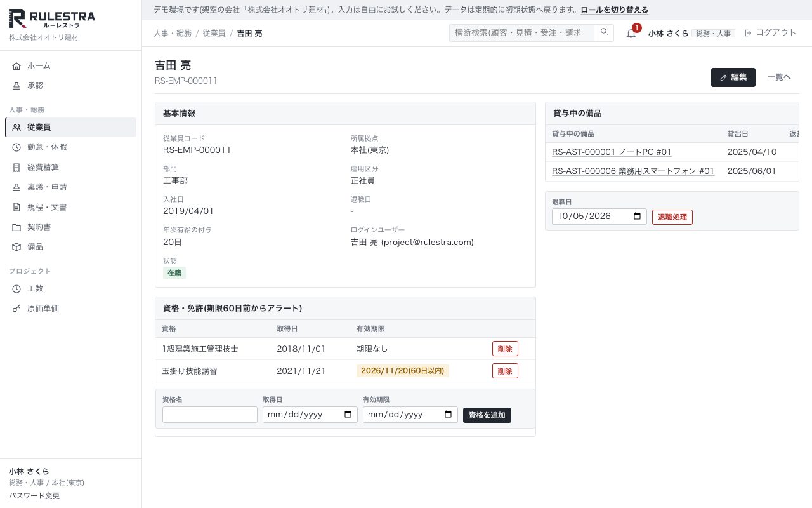Click the 総務・人事 role badge in header
Screen dimensions: 812x508
714,33
